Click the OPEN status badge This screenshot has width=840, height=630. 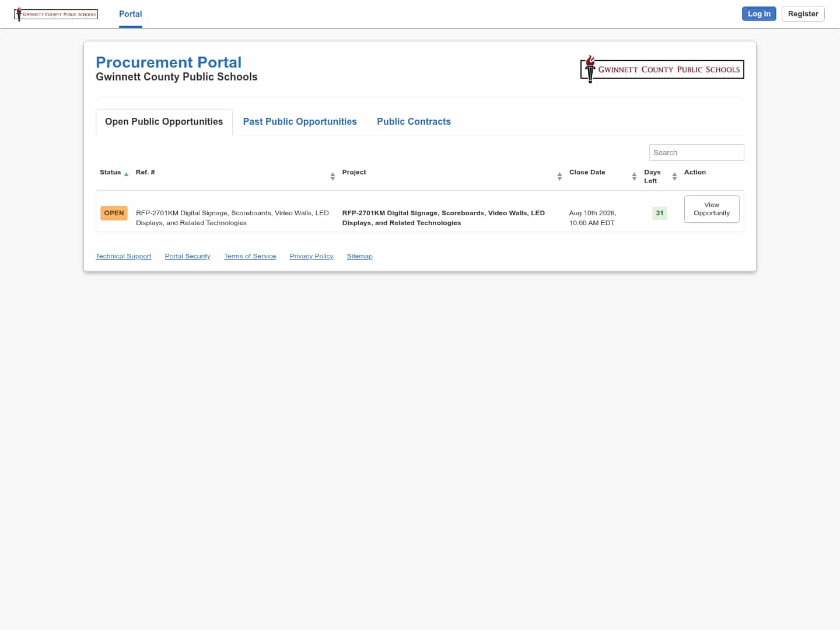(114, 213)
